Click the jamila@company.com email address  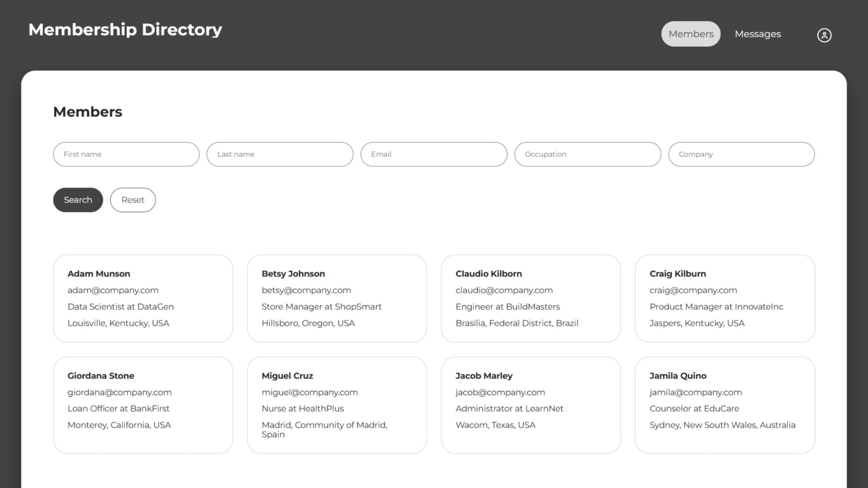pos(695,392)
